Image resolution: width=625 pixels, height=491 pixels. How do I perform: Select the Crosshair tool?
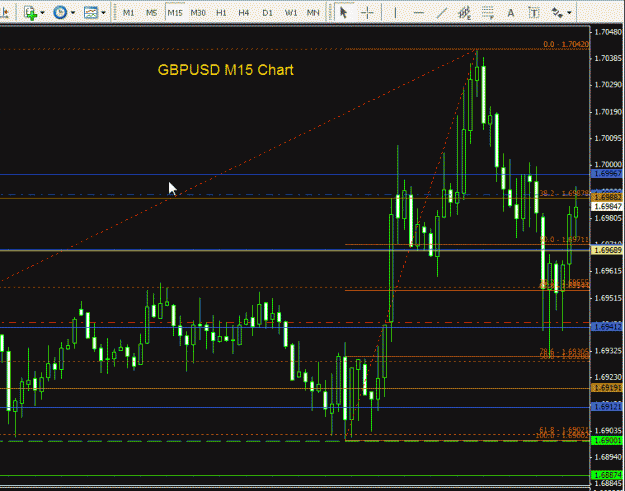(x=367, y=13)
